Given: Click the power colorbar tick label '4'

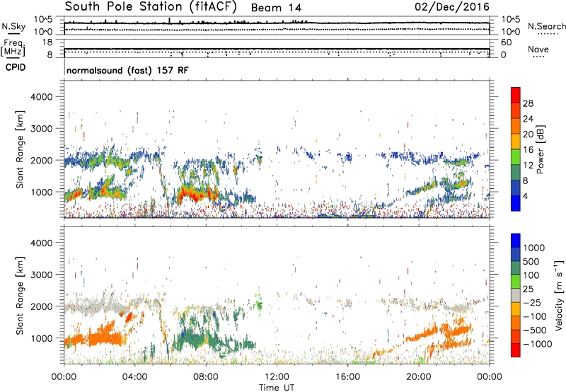Looking at the screenshot, I should pyautogui.click(x=525, y=196).
